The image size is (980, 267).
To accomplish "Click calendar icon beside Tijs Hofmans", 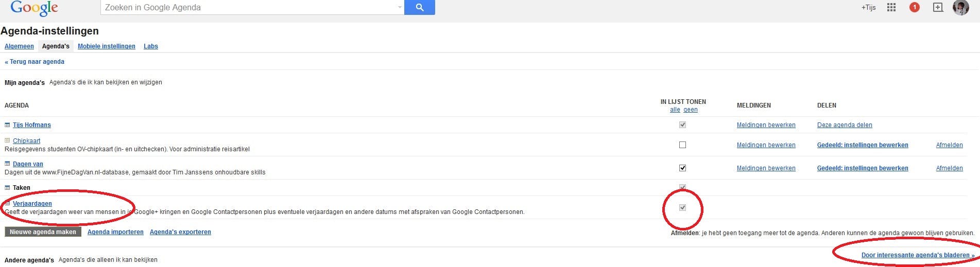I will 7,125.
